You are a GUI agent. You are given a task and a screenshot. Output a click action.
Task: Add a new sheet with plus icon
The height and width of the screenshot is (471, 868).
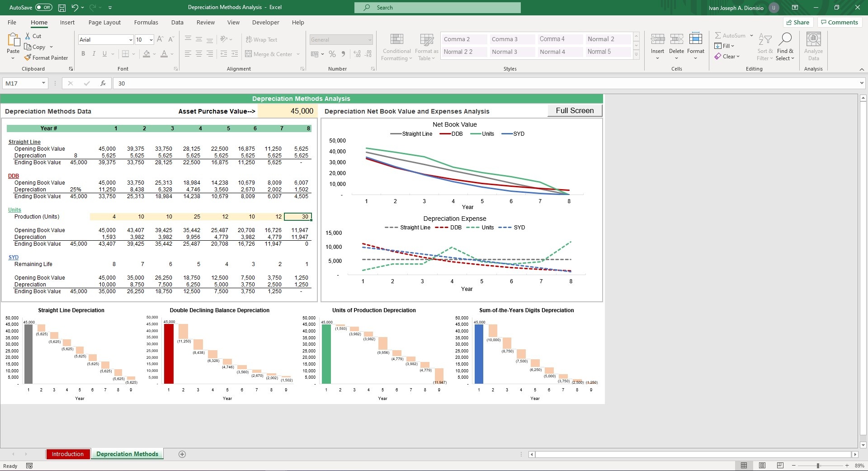[182, 454]
